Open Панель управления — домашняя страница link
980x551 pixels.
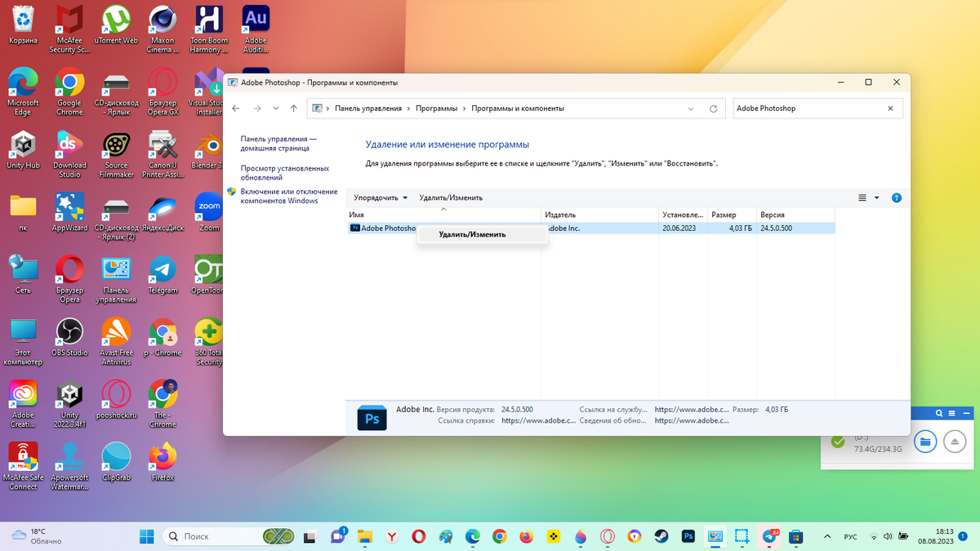(x=278, y=144)
